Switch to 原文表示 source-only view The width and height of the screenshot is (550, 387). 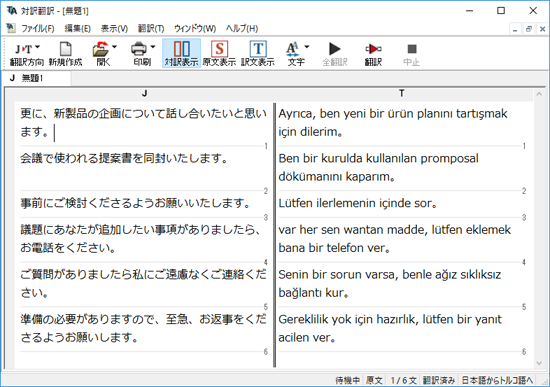[219, 53]
